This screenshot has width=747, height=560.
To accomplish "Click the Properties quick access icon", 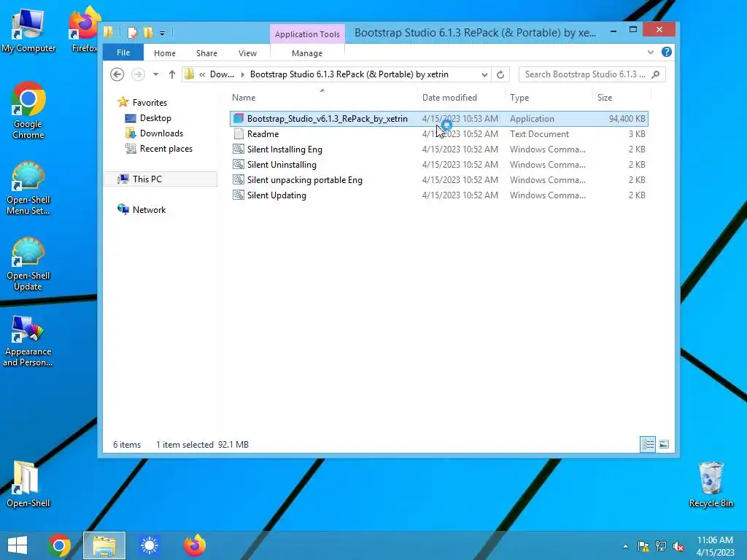I will click(x=133, y=33).
